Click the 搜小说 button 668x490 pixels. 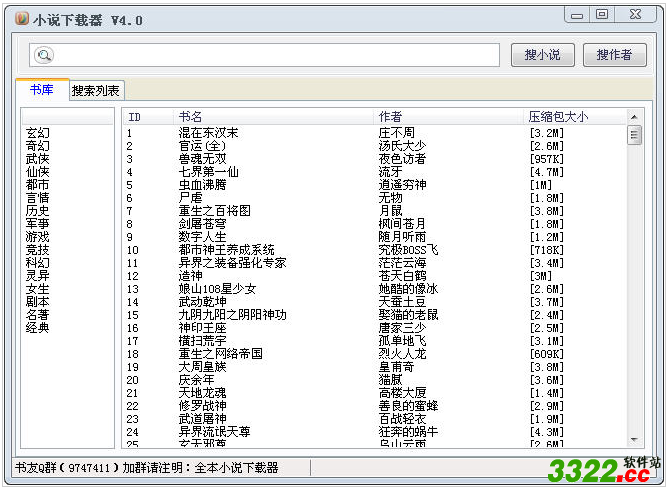pos(542,55)
